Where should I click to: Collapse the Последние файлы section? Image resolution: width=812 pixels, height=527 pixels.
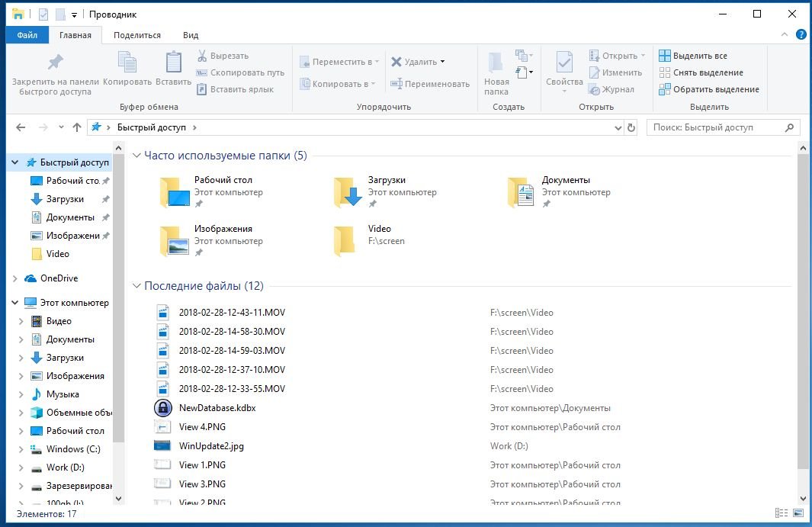pos(136,286)
